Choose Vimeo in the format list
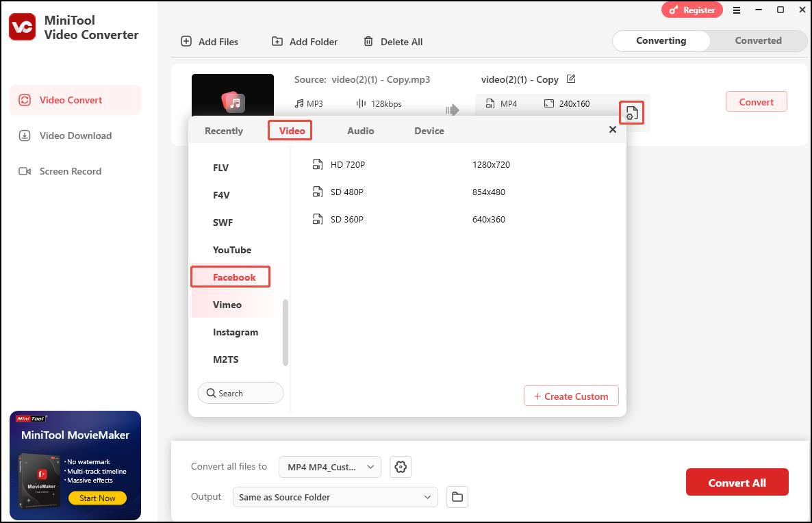The image size is (812, 523). pyautogui.click(x=227, y=305)
